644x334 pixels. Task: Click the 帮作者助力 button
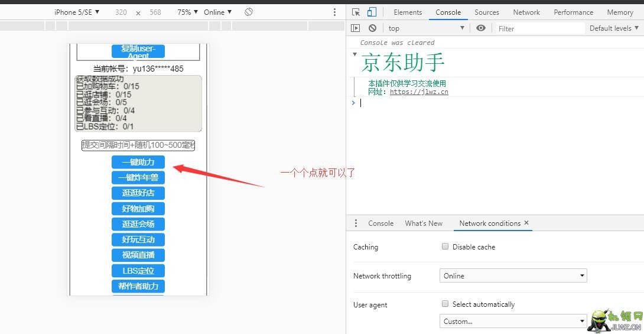click(x=138, y=286)
